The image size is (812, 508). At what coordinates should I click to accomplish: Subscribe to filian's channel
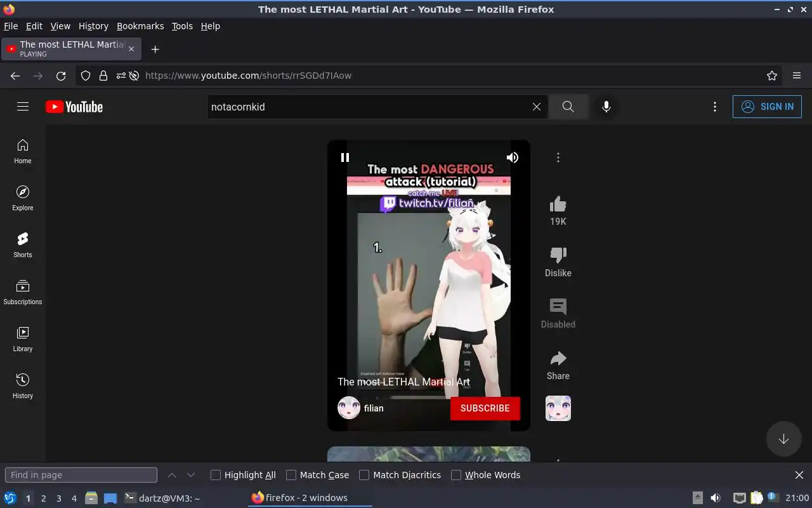485,408
